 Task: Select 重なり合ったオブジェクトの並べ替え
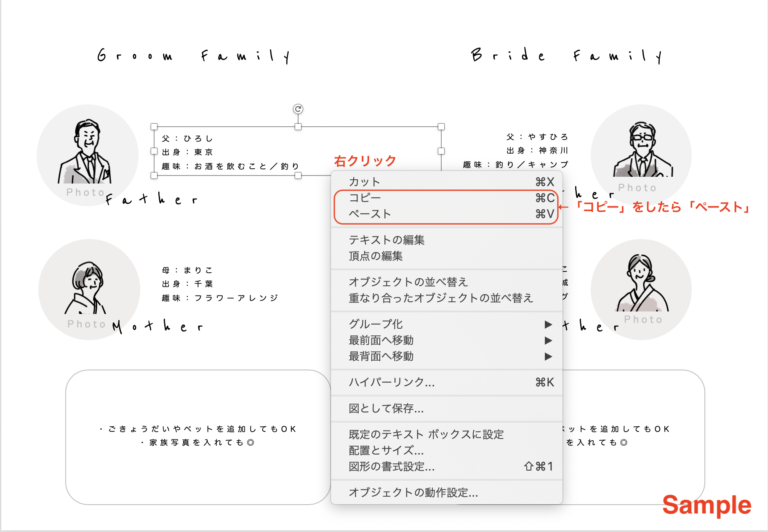[x=441, y=298]
